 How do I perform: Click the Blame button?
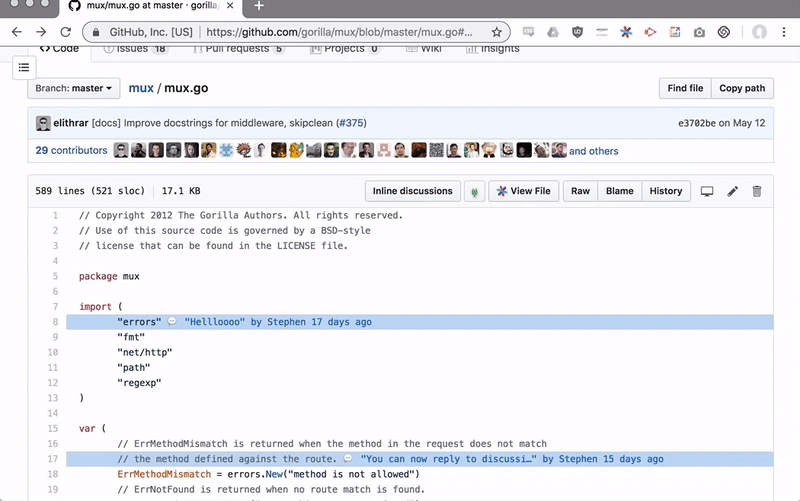coord(619,191)
